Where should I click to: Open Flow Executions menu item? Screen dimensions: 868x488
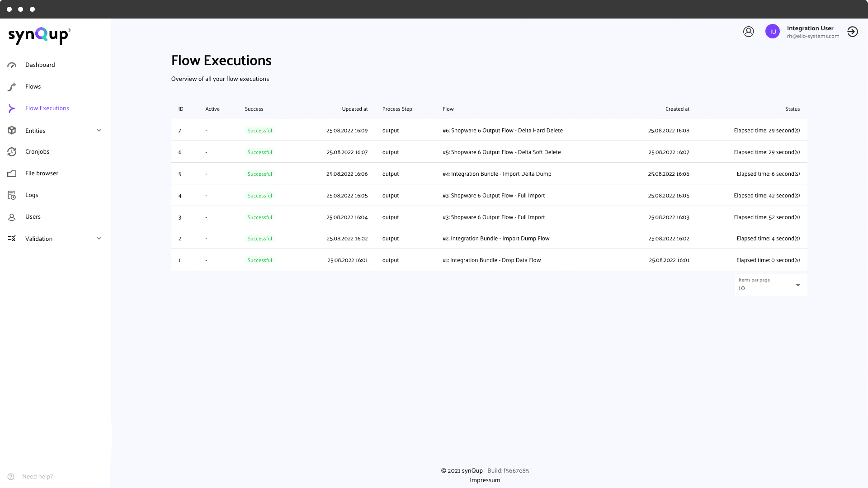47,108
